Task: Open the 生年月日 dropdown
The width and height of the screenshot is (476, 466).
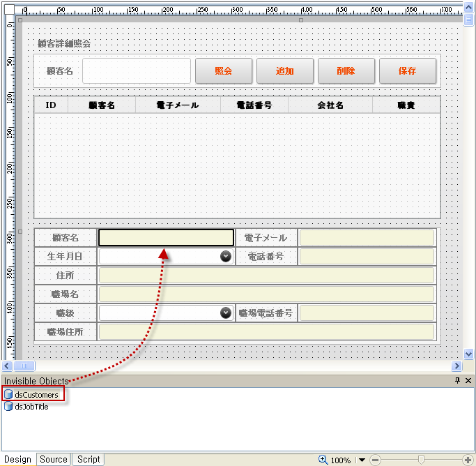Action: click(x=225, y=257)
